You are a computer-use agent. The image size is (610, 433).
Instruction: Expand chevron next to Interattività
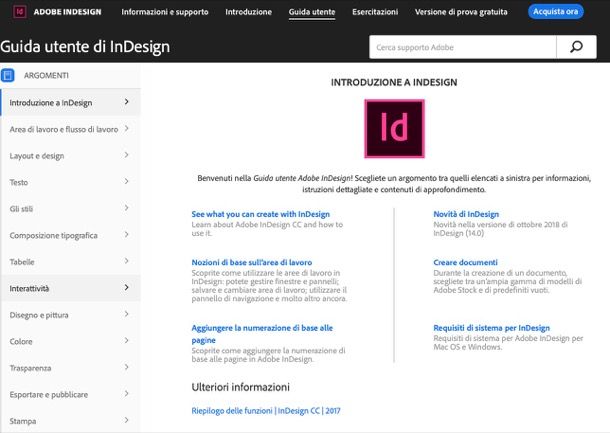pos(126,287)
